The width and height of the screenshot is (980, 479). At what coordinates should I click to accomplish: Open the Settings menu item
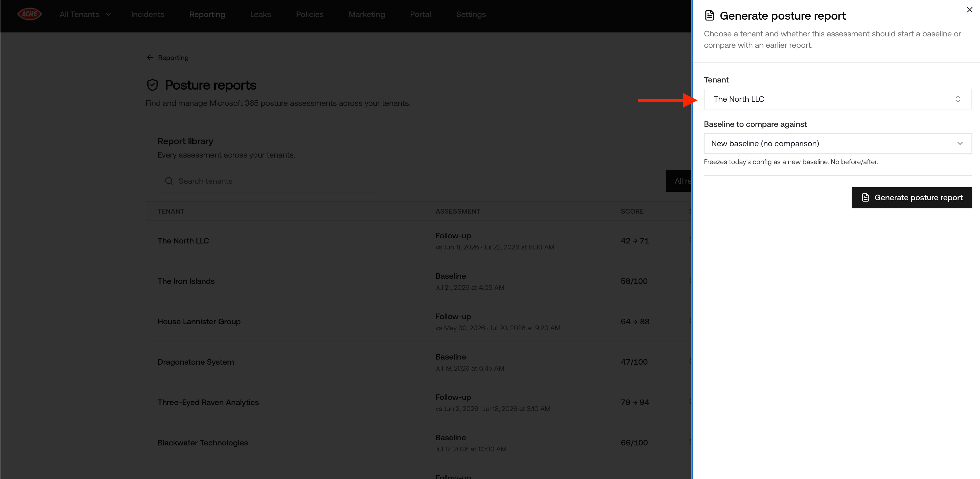(471, 15)
